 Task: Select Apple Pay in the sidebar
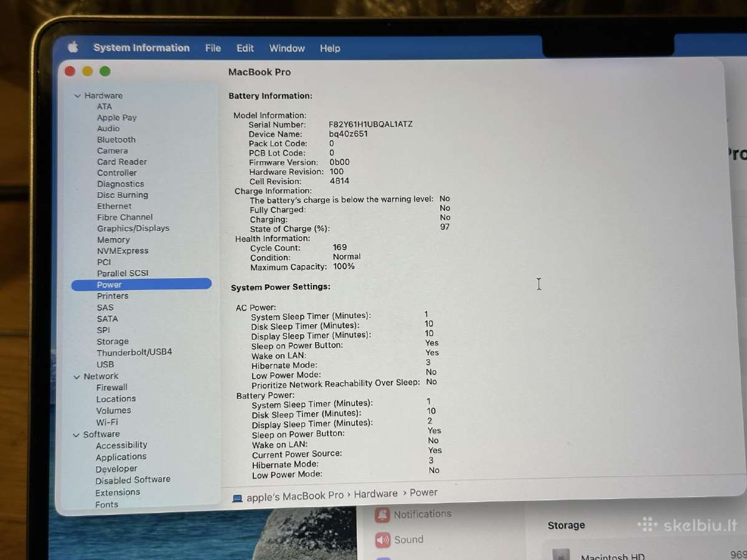coord(116,118)
